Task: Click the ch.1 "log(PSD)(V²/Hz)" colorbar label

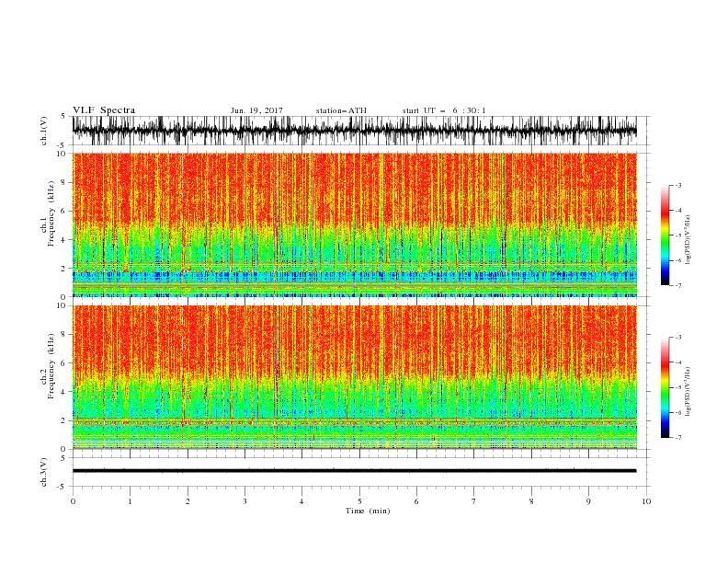Action: (x=688, y=240)
